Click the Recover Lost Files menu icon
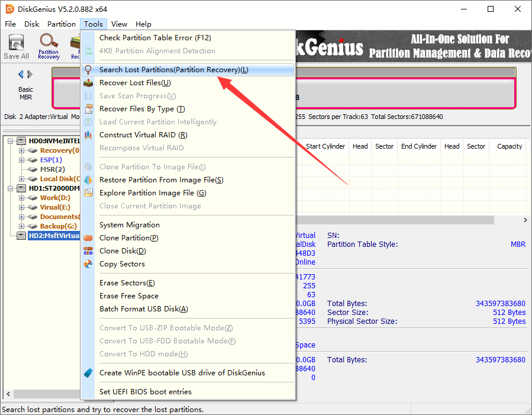Image resolution: width=532 pixels, height=415 pixels. click(x=88, y=83)
